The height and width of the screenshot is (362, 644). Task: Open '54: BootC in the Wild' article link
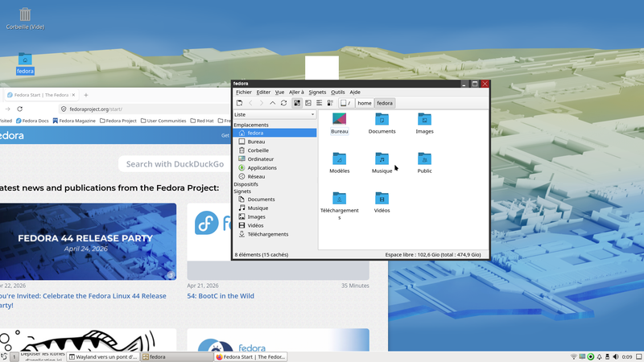(x=221, y=296)
